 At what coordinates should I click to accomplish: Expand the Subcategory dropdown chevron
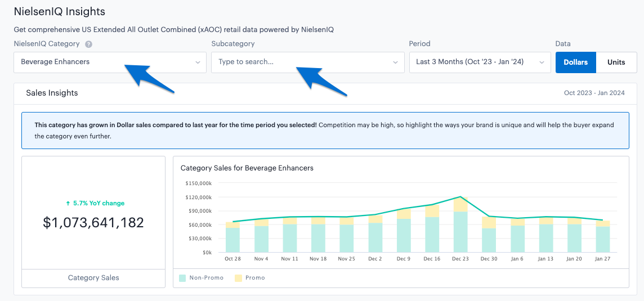click(x=396, y=62)
